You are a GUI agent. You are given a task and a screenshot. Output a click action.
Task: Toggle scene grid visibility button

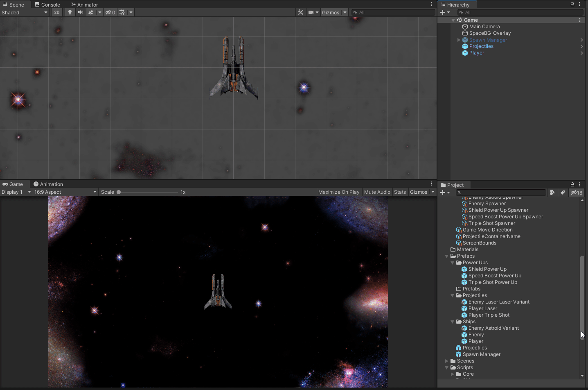(122, 12)
